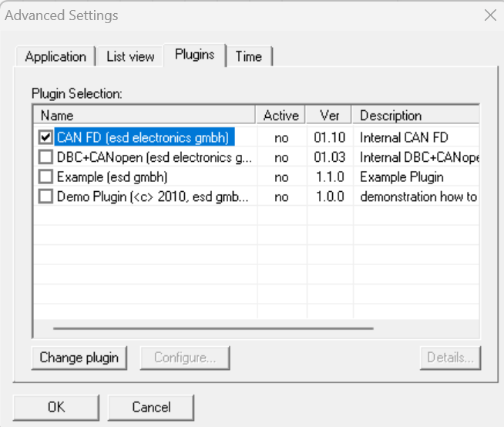
Task: Close the Advanced Settings window
Action: point(489,15)
